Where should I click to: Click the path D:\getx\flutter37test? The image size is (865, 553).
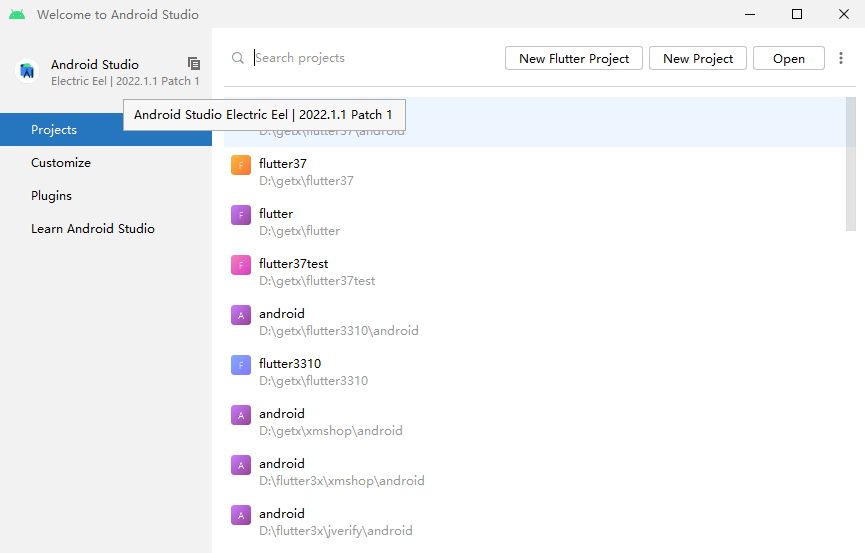[x=317, y=281]
